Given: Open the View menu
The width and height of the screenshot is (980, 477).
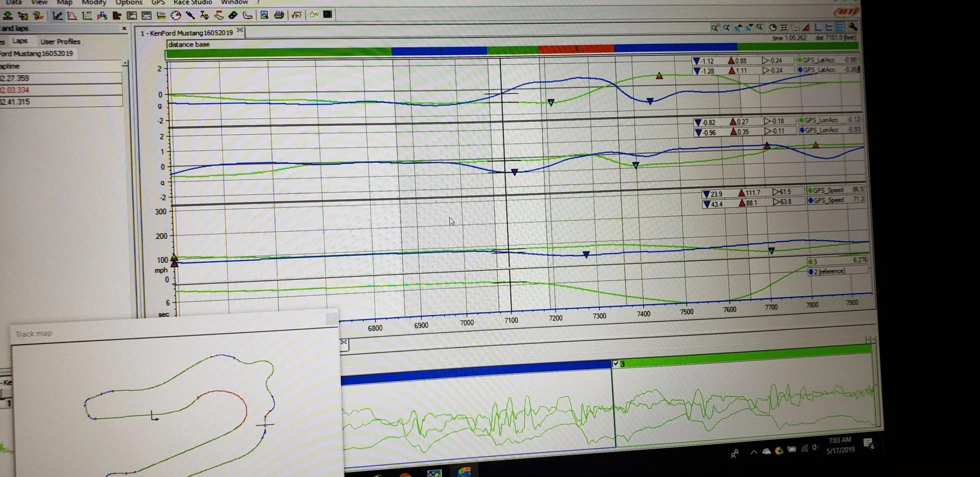Looking at the screenshot, I should coord(39,3).
